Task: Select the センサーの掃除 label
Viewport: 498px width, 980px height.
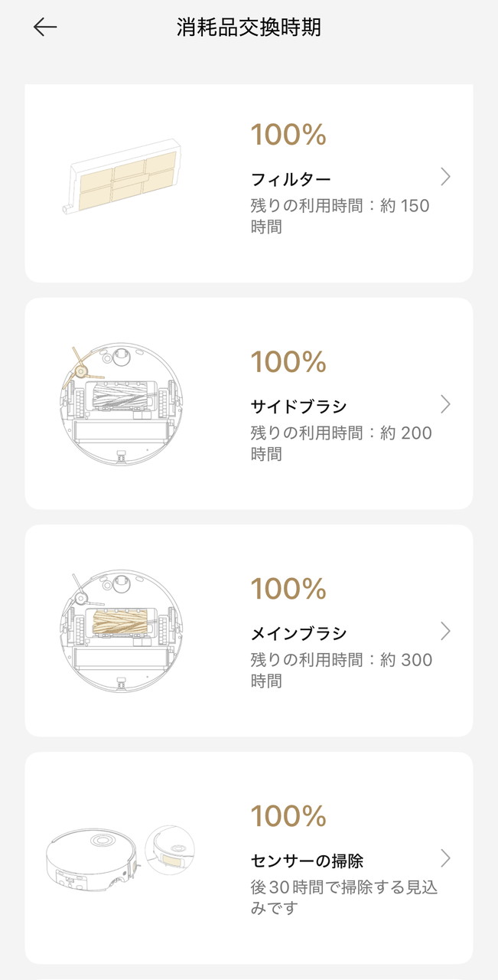Action: pyautogui.click(x=307, y=861)
